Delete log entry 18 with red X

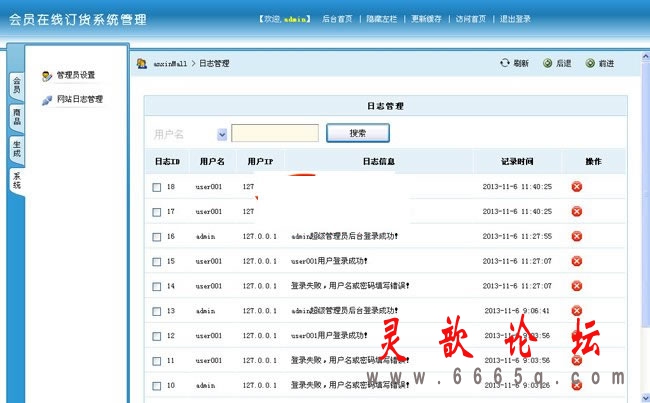click(x=577, y=187)
